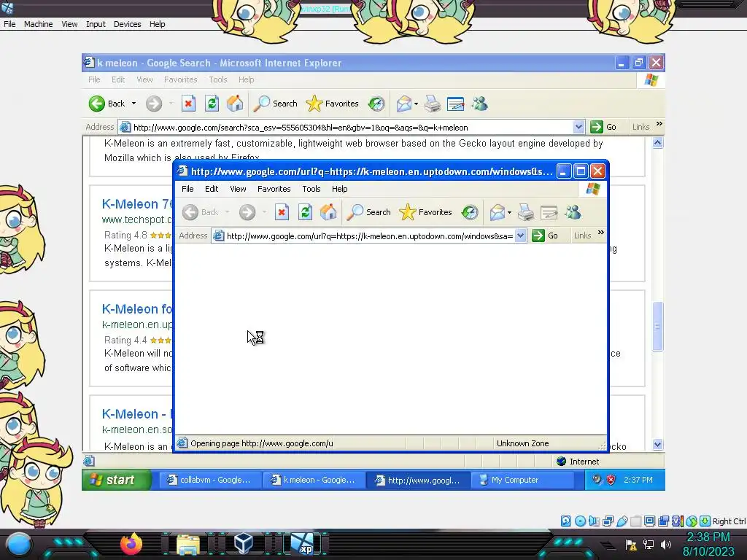Open VirtualBox Input menu

(96, 24)
